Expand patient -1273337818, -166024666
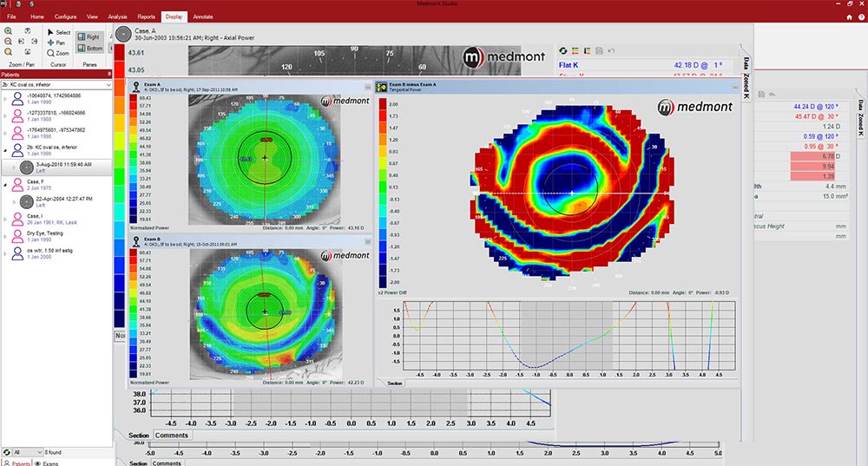This screenshot has height=466, width=868. [x=5, y=116]
